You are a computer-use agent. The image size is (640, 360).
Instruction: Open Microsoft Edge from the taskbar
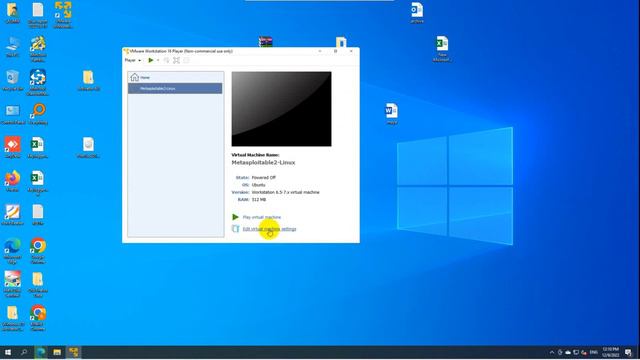tap(40, 352)
